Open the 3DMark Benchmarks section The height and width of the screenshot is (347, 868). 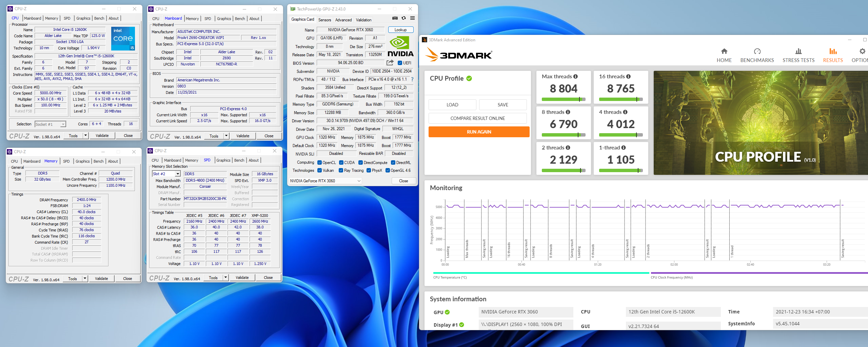(757, 55)
